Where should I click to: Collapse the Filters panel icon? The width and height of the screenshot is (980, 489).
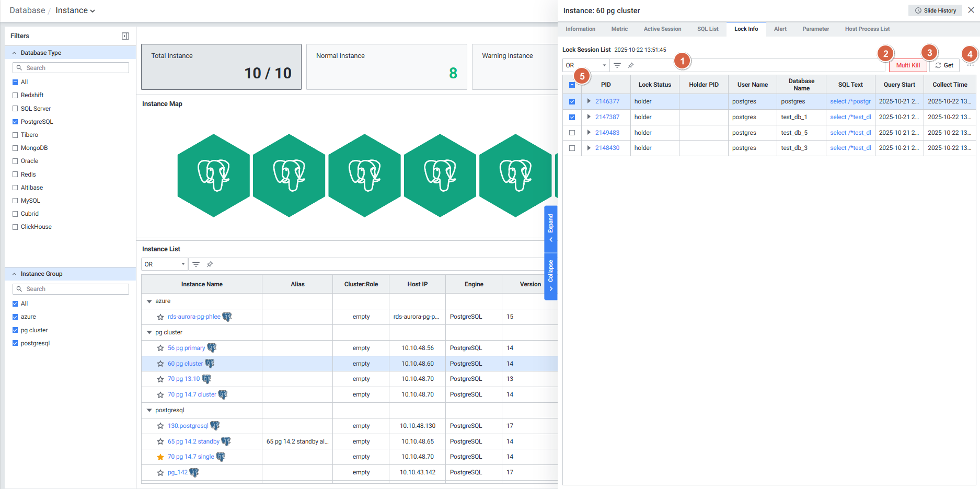tap(125, 36)
